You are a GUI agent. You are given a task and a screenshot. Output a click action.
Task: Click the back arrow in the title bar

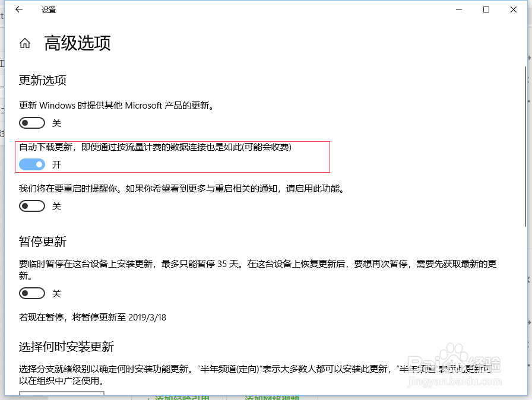(18, 9)
